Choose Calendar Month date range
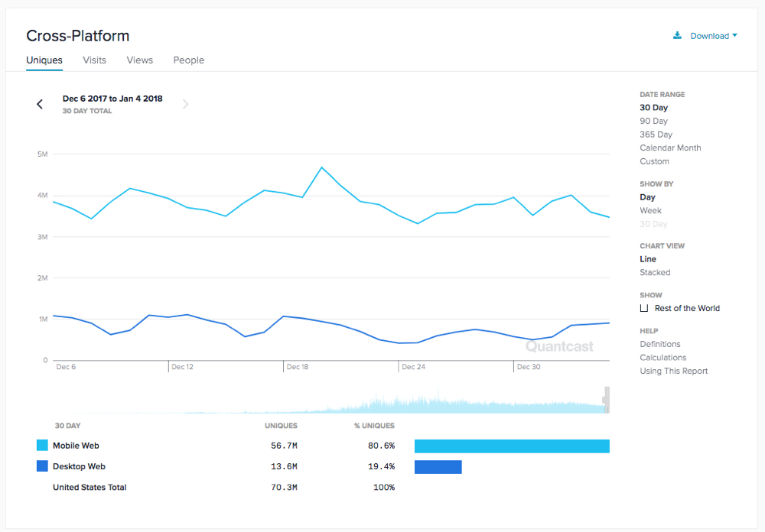The width and height of the screenshot is (765, 532). [670, 148]
